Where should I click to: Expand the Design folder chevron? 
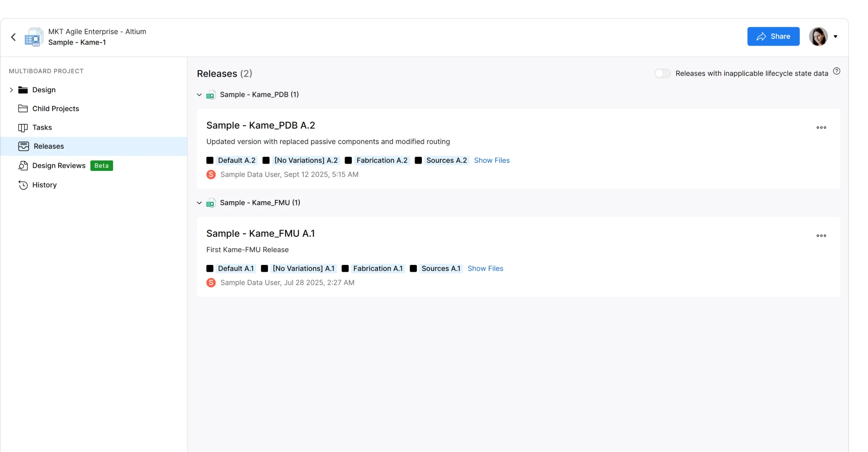pyautogui.click(x=11, y=90)
